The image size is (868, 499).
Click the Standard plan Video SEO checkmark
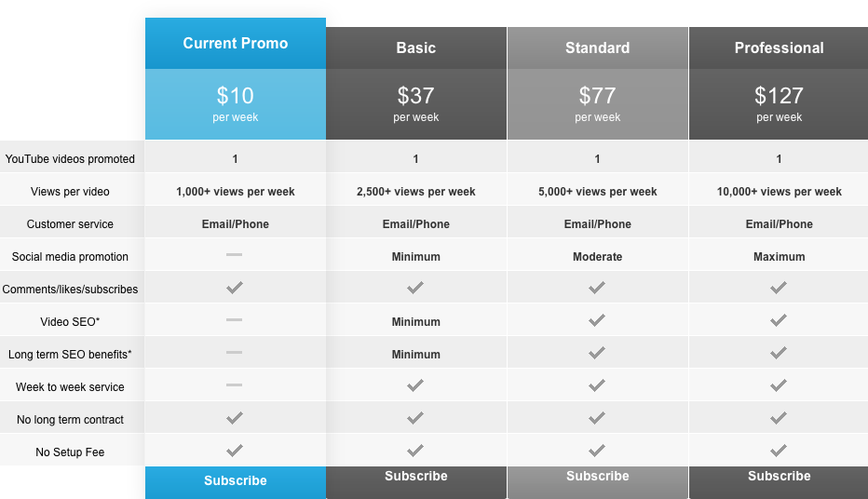tap(597, 319)
